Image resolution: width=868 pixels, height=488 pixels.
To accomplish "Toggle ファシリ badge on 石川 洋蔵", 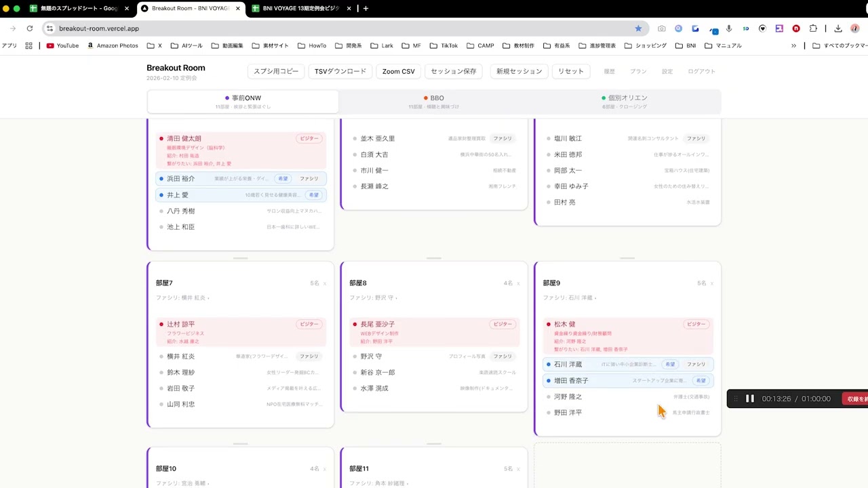I will coord(696,365).
